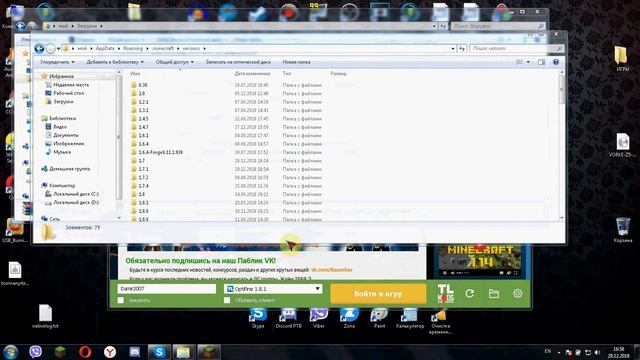
Task: Click the Minecraft 1.14 video thumbnail
Action: click(479, 260)
